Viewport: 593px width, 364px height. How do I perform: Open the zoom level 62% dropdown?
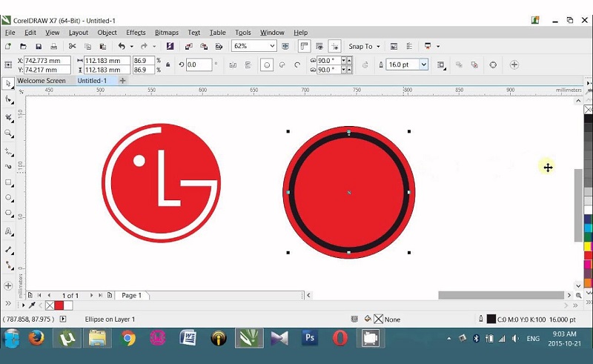coord(272,46)
